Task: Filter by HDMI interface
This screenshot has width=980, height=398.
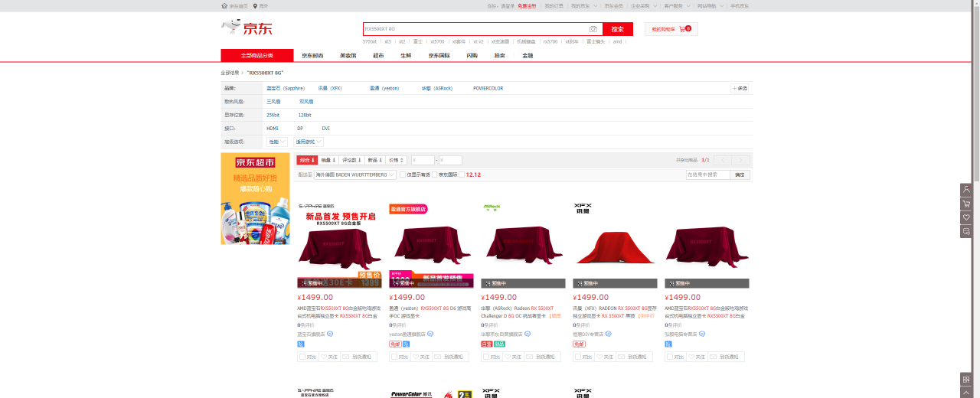Action: pyautogui.click(x=273, y=129)
